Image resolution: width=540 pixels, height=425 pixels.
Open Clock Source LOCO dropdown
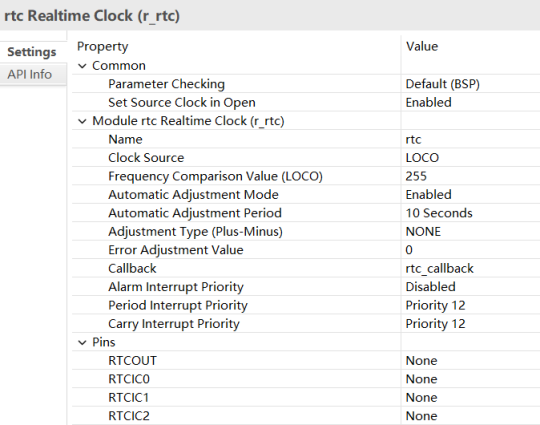pyautogui.click(x=470, y=158)
